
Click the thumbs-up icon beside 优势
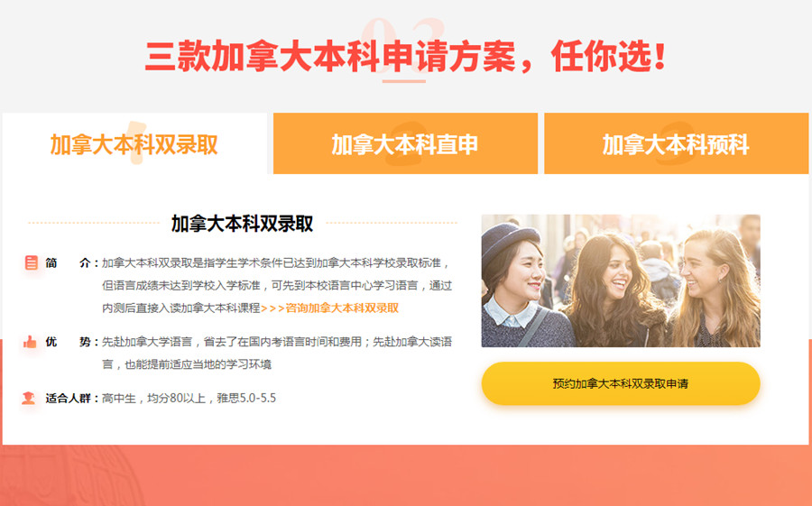[30, 342]
